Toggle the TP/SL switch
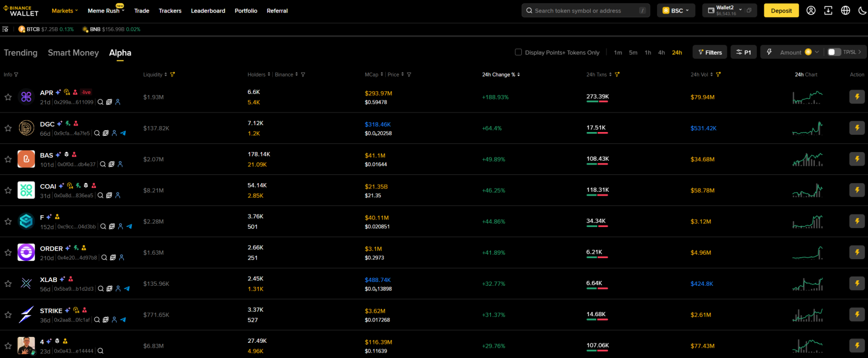This screenshot has height=358, width=868. click(834, 52)
